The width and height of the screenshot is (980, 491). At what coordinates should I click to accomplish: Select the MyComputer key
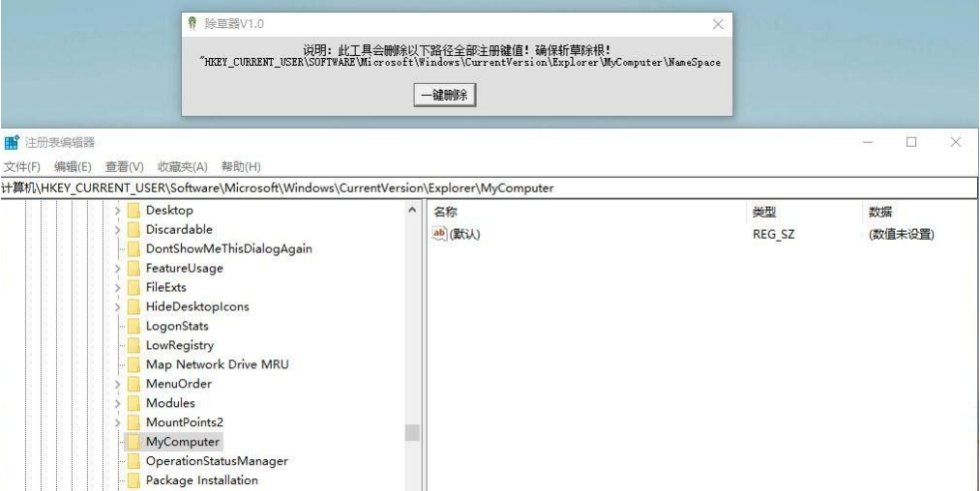[183, 442]
